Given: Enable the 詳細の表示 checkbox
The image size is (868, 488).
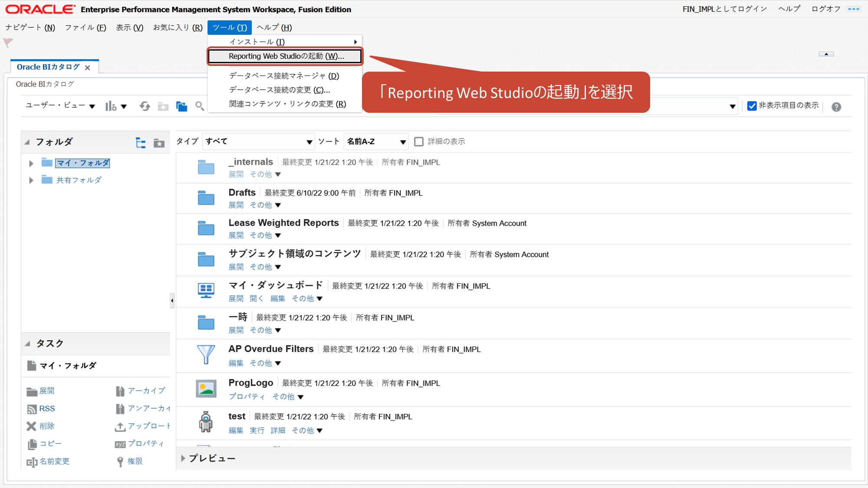Looking at the screenshot, I should (419, 141).
